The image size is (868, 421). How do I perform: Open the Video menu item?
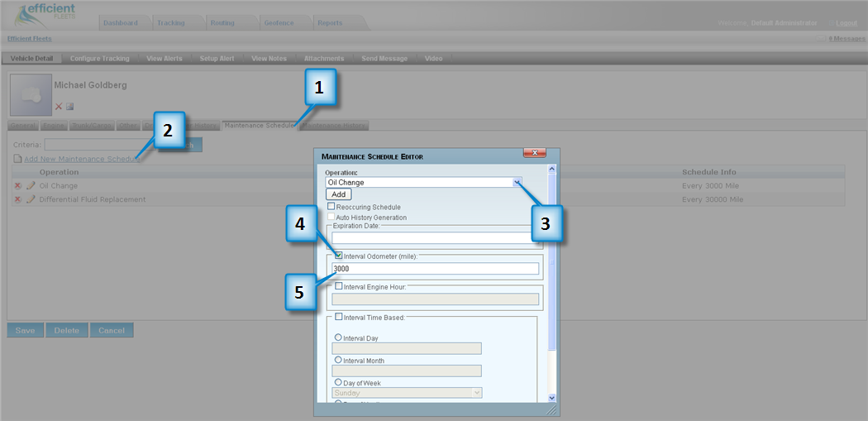pyautogui.click(x=433, y=58)
